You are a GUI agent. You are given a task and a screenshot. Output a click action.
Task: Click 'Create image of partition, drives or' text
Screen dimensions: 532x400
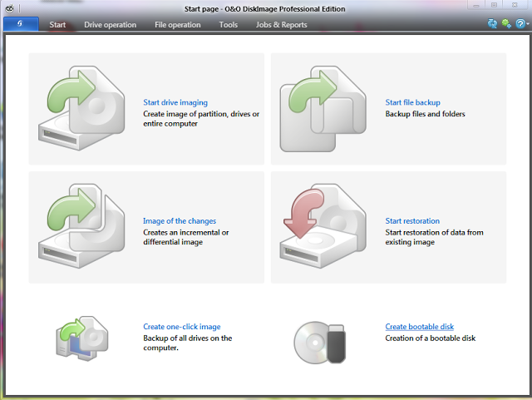pos(201,114)
